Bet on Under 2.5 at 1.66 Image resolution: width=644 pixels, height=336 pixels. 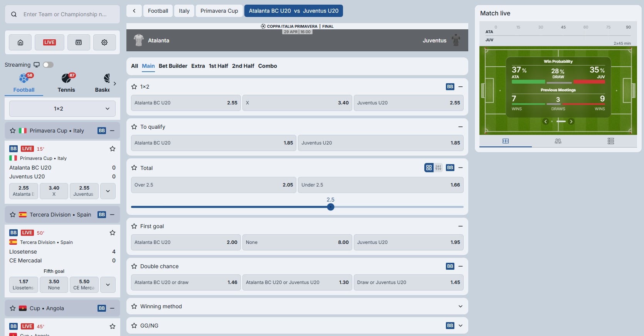click(x=381, y=185)
